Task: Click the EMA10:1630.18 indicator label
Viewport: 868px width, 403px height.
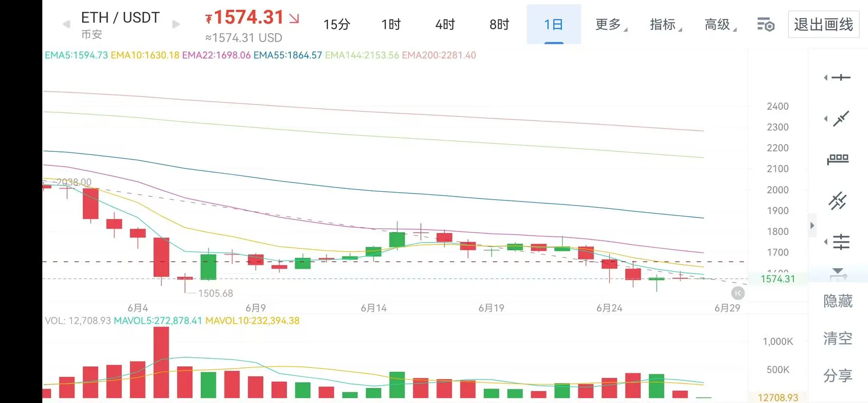Action: [x=145, y=55]
